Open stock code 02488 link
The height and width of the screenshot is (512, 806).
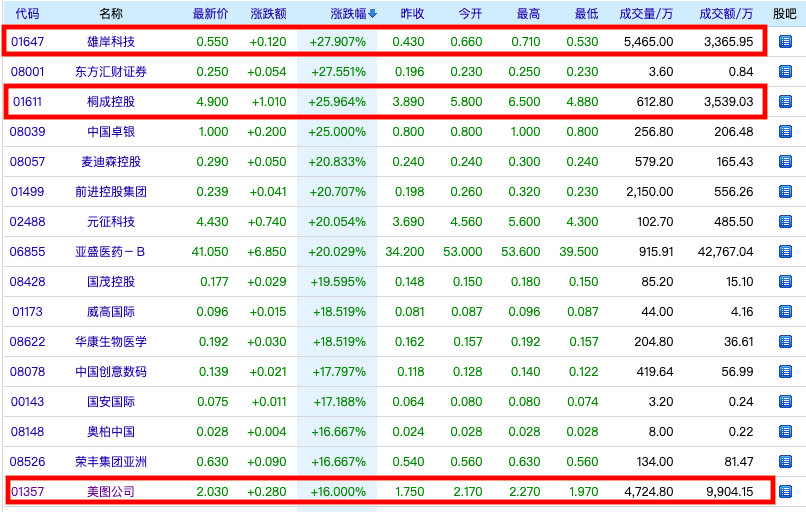[27, 222]
